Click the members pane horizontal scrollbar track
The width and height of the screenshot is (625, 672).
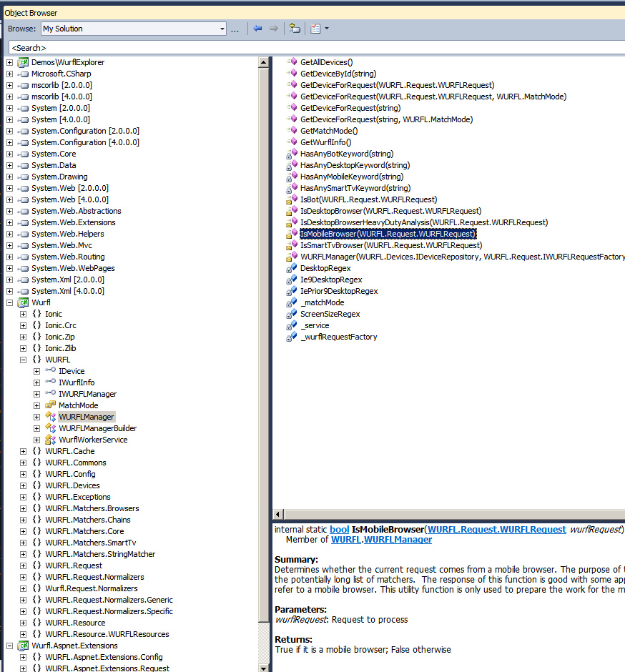click(454, 514)
